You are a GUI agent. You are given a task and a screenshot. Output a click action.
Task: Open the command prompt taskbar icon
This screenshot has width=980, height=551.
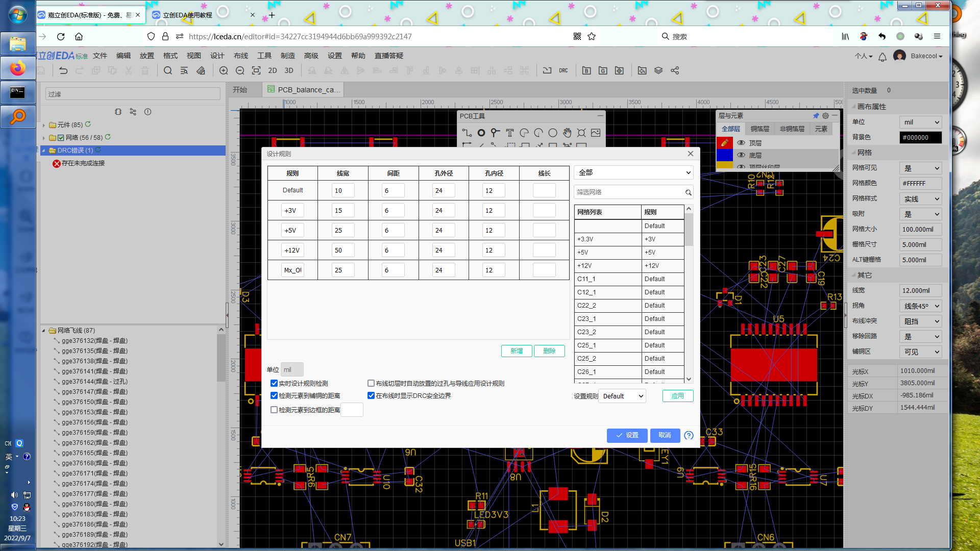click(18, 92)
